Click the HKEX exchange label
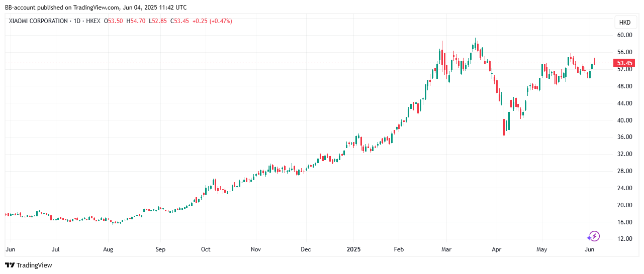The width and height of the screenshot is (644, 274). click(x=94, y=21)
